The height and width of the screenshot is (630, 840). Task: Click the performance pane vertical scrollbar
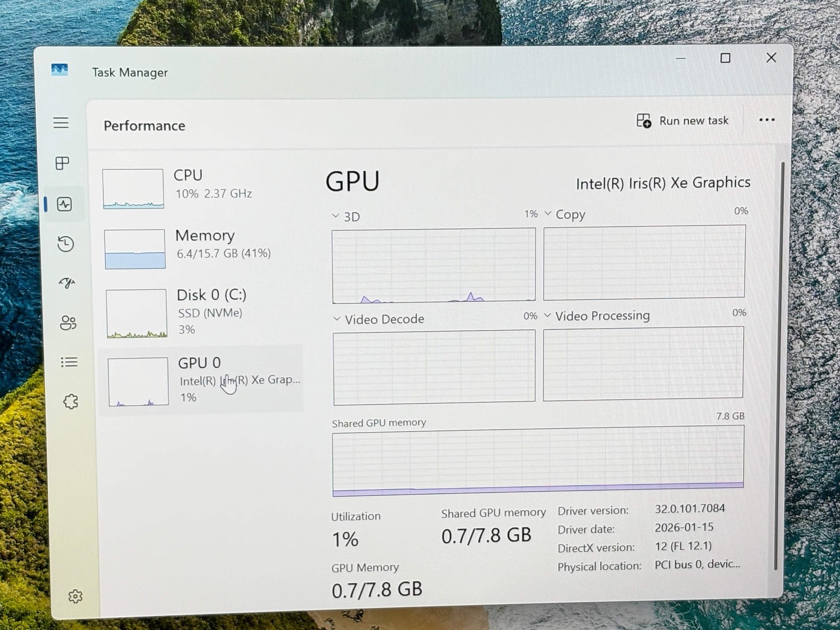pos(779,365)
